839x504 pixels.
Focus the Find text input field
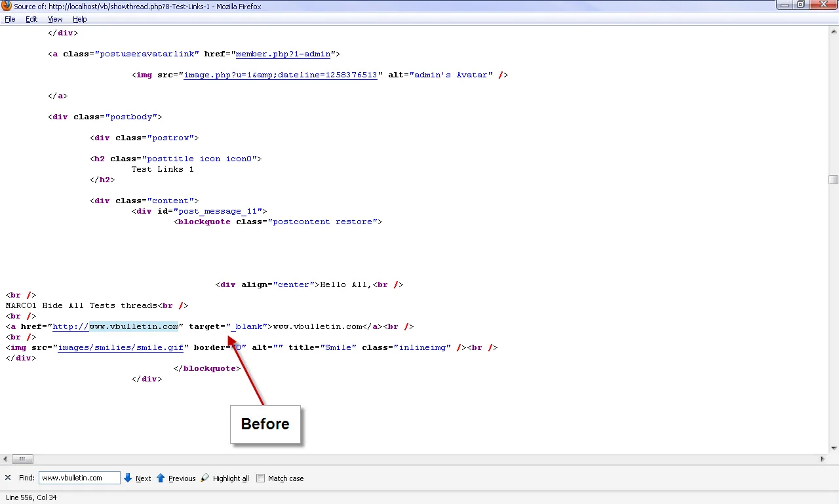(x=79, y=478)
